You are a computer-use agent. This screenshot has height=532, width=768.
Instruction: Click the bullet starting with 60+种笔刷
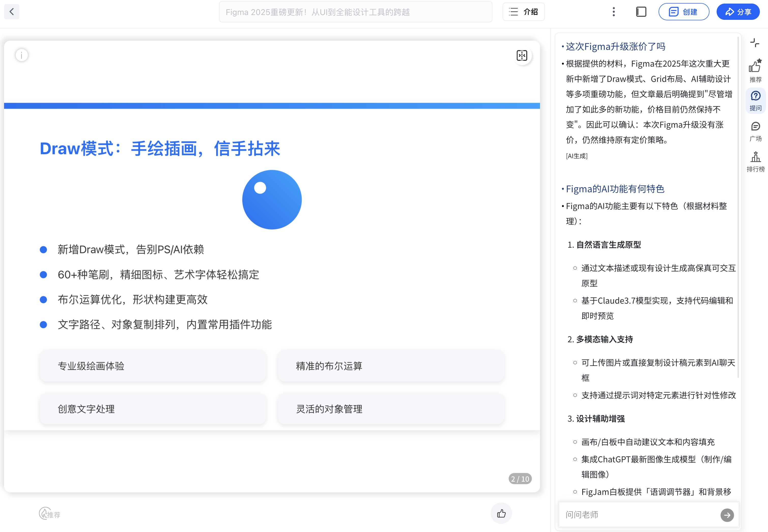coord(158,274)
